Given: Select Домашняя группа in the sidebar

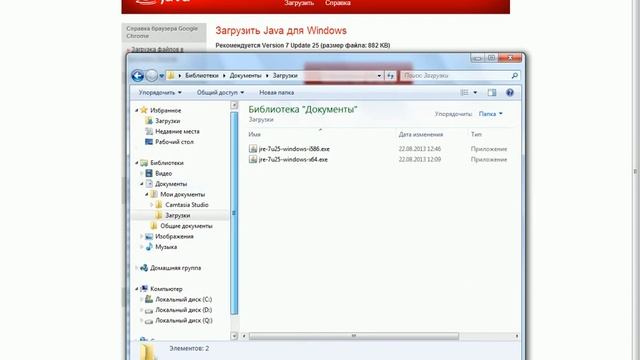Looking at the screenshot, I should [x=175, y=268].
